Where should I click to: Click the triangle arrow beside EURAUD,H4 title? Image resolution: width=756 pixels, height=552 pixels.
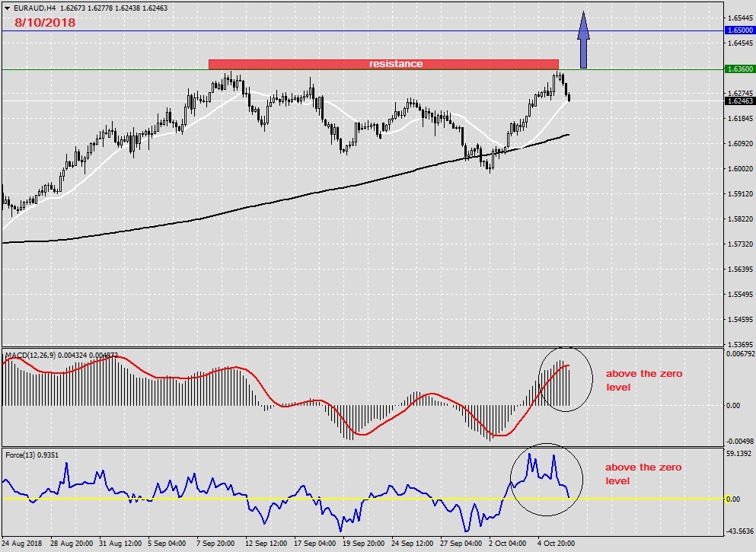(x=7, y=8)
